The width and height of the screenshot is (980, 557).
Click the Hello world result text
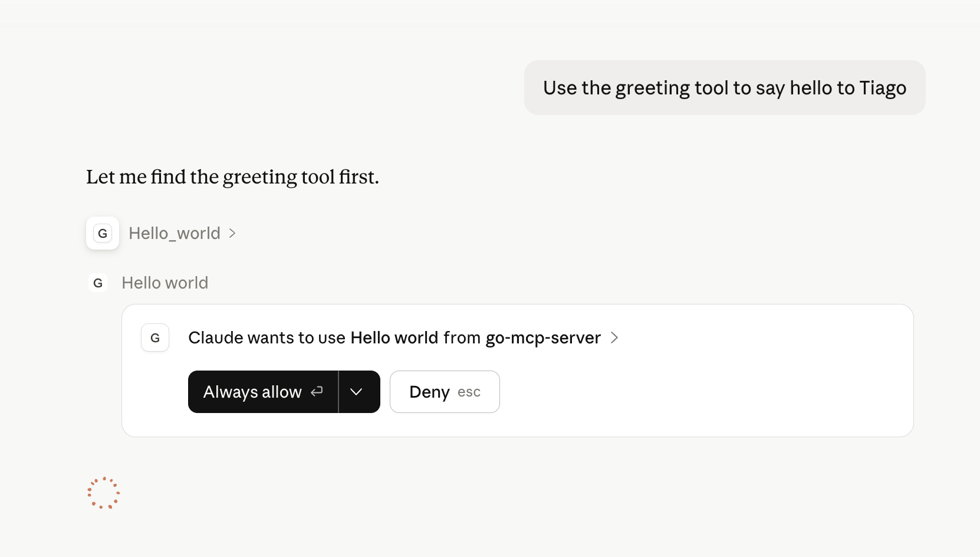click(165, 283)
